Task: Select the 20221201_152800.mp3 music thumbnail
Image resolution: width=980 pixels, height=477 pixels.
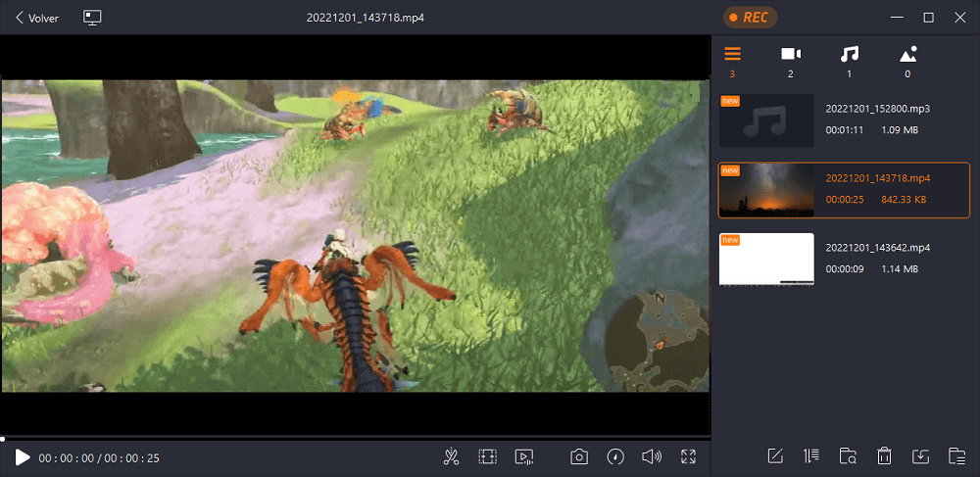Action: pyautogui.click(x=766, y=120)
